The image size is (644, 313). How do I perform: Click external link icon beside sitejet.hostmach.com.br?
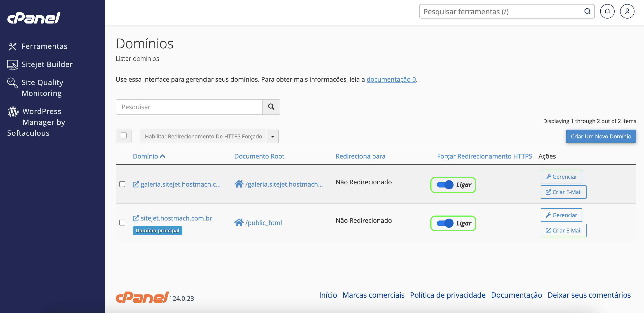136,218
